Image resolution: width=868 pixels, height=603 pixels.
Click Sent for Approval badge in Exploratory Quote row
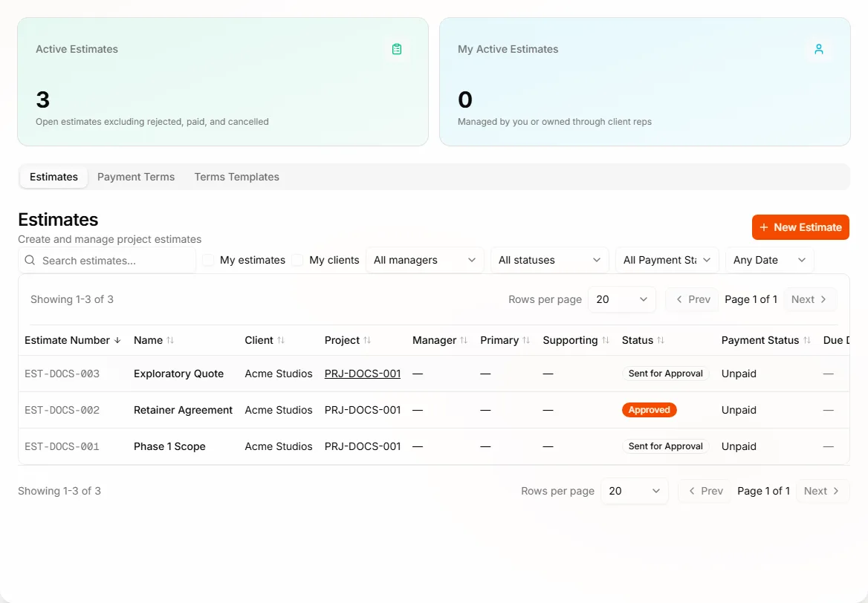[x=665, y=374]
